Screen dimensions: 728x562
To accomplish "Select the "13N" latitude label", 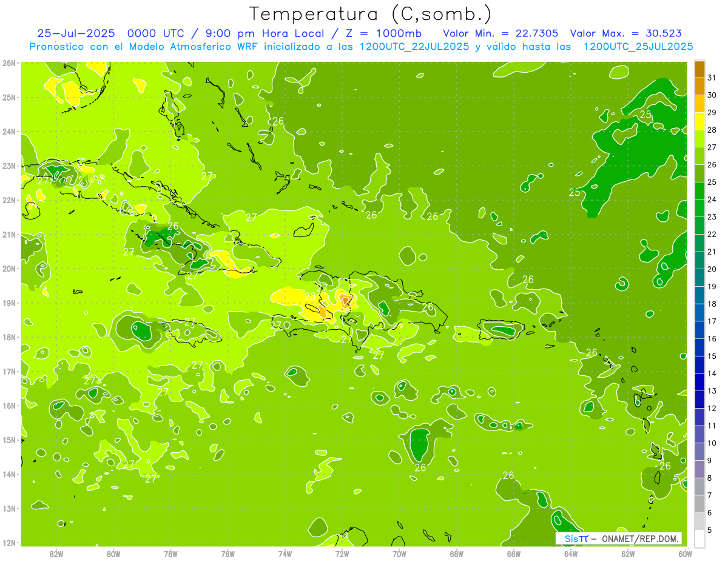I will pos(9,508).
